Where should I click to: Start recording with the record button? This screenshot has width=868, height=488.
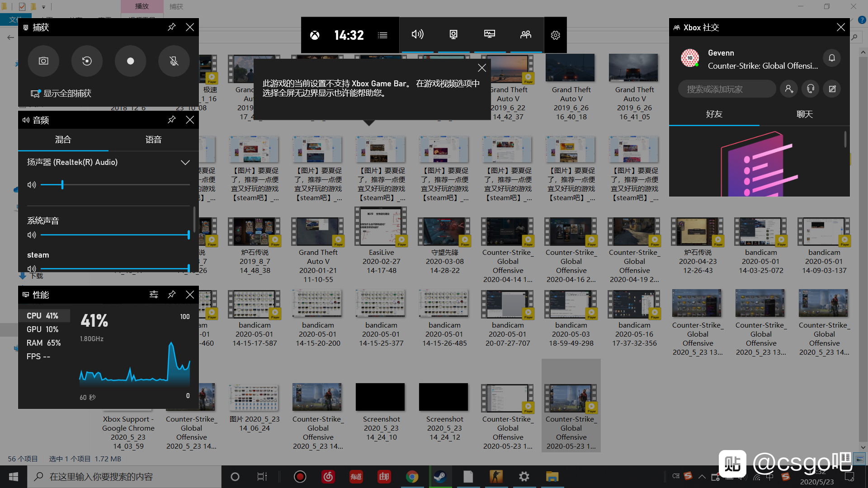coord(130,61)
